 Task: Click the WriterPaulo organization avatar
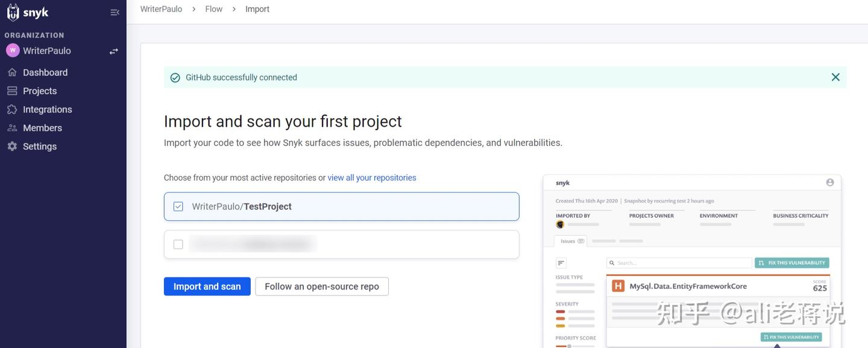pos(13,51)
